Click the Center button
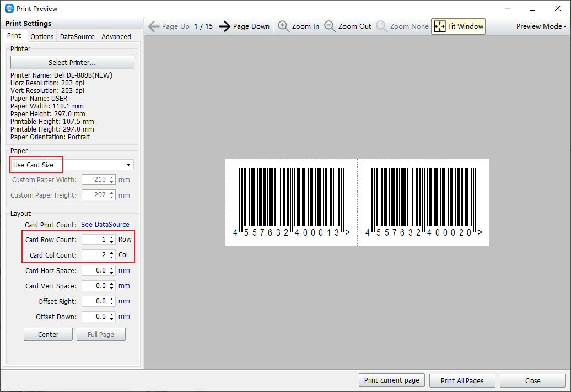571x392 pixels. point(48,334)
